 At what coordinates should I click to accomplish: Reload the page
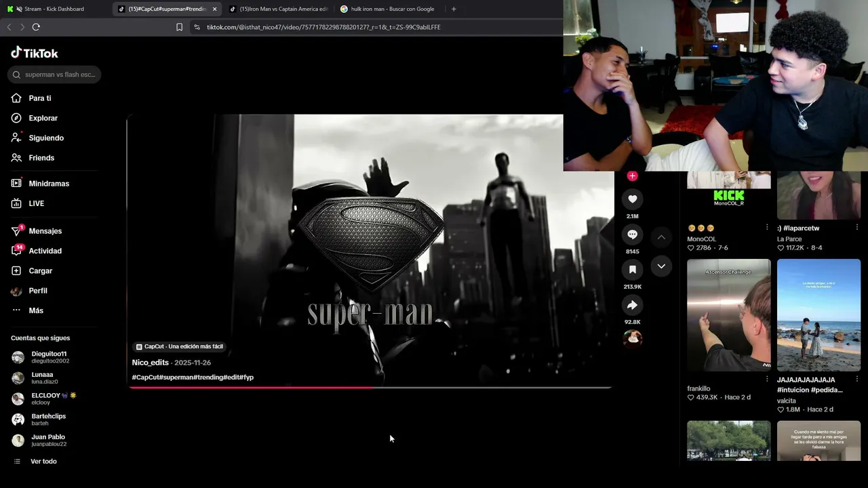pos(36,27)
